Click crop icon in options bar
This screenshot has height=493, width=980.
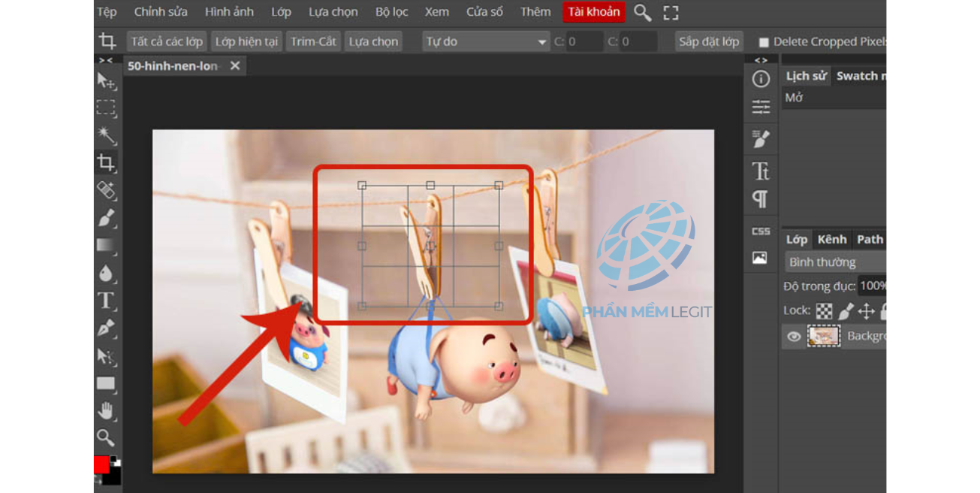click(x=107, y=41)
